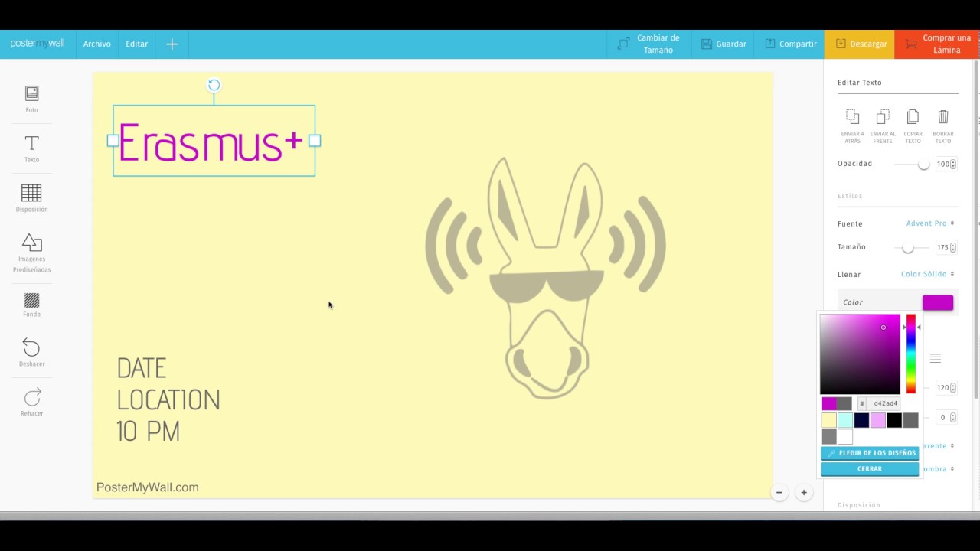
Task: Click Cambiar de Tamaño
Action: coord(648,44)
